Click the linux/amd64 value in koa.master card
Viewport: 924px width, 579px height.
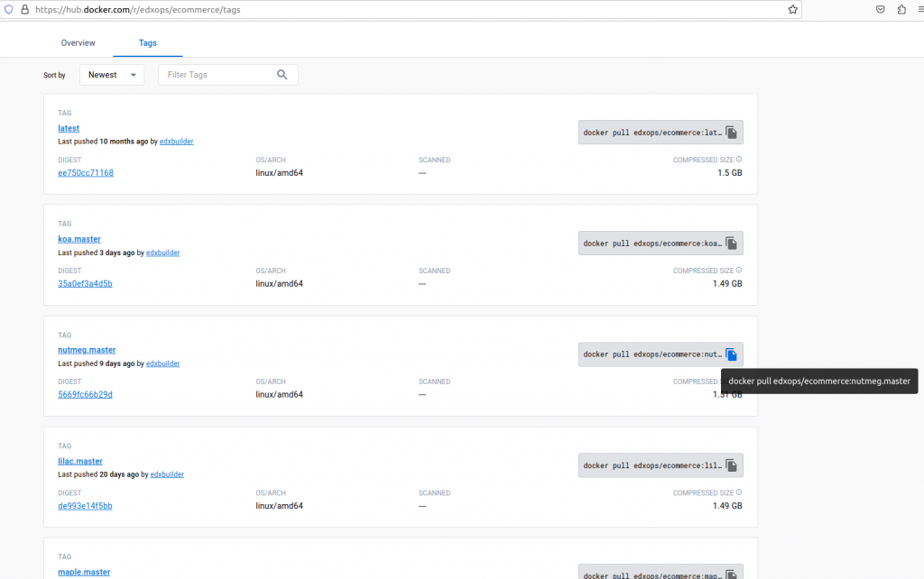coord(280,283)
